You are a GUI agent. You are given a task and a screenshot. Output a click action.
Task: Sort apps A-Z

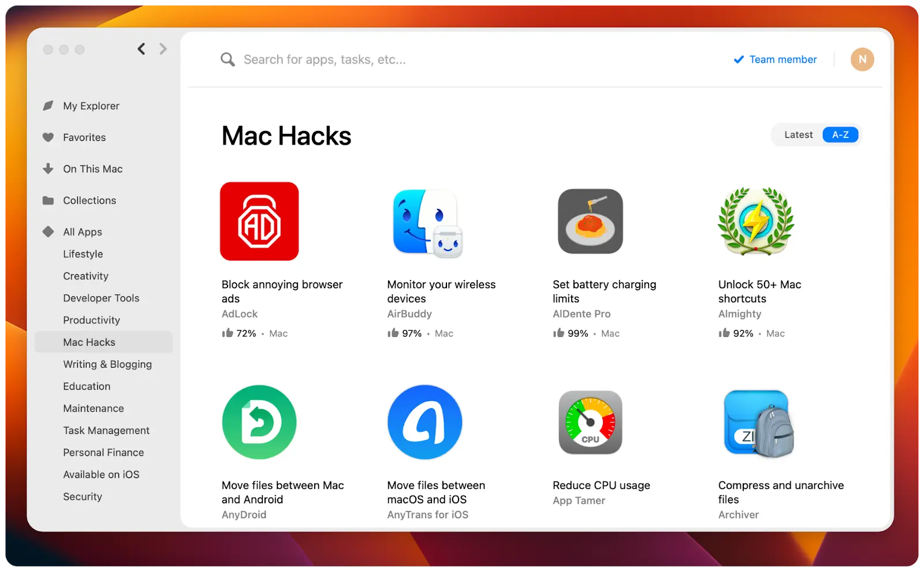tap(840, 134)
